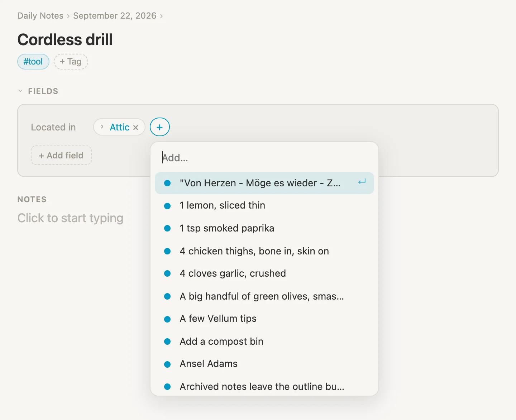
Task: Open the Daily Notes breadcrumb
Action: point(40,16)
